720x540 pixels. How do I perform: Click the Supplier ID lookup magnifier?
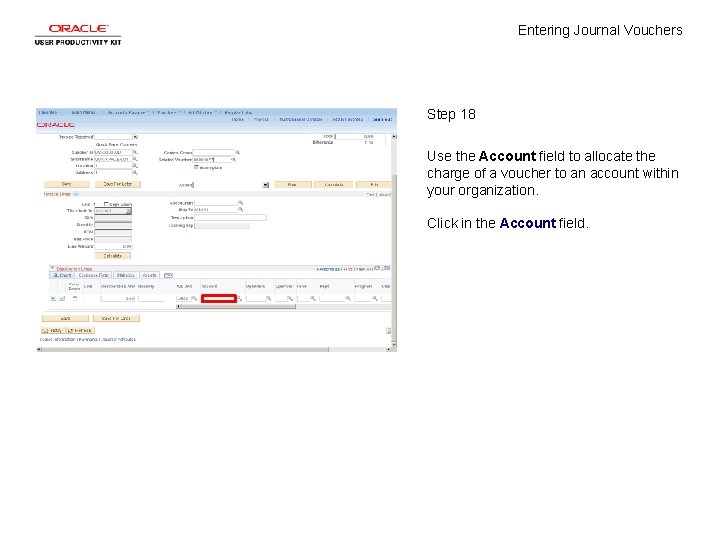pyautogui.click(x=135, y=152)
